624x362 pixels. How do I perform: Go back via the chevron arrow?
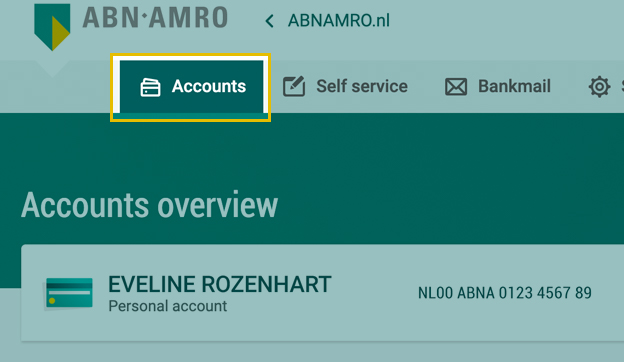(x=269, y=21)
